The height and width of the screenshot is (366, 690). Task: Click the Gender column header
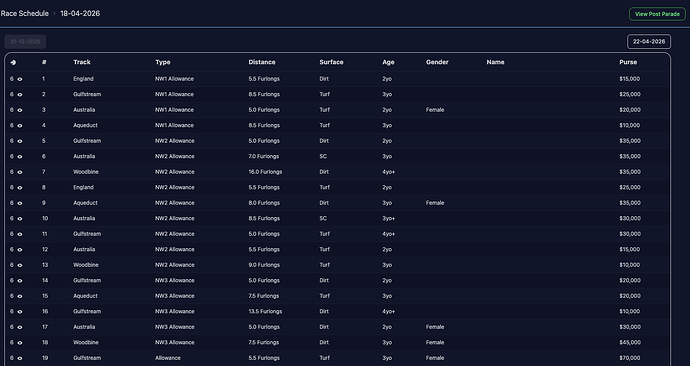[437, 62]
